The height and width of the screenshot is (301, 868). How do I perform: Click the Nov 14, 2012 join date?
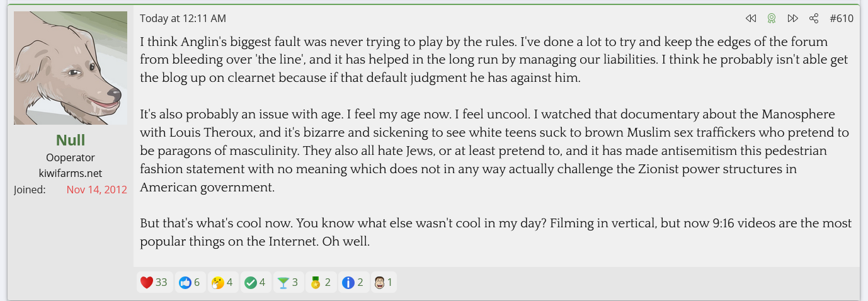point(96,190)
